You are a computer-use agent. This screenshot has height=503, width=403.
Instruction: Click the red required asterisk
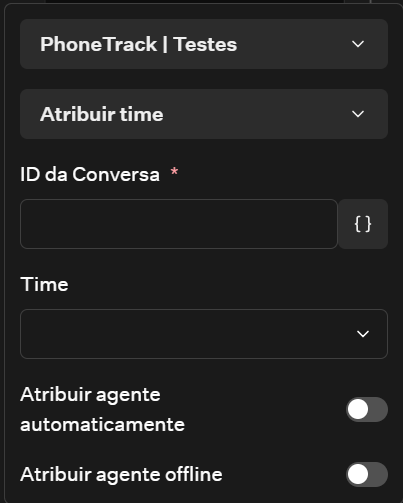(x=174, y=172)
